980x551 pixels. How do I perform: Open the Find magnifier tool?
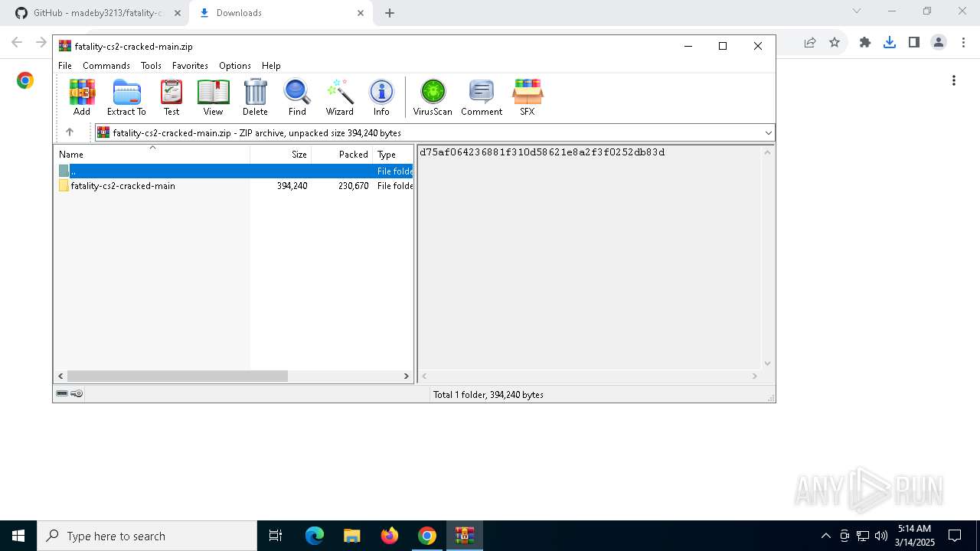(x=297, y=97)
